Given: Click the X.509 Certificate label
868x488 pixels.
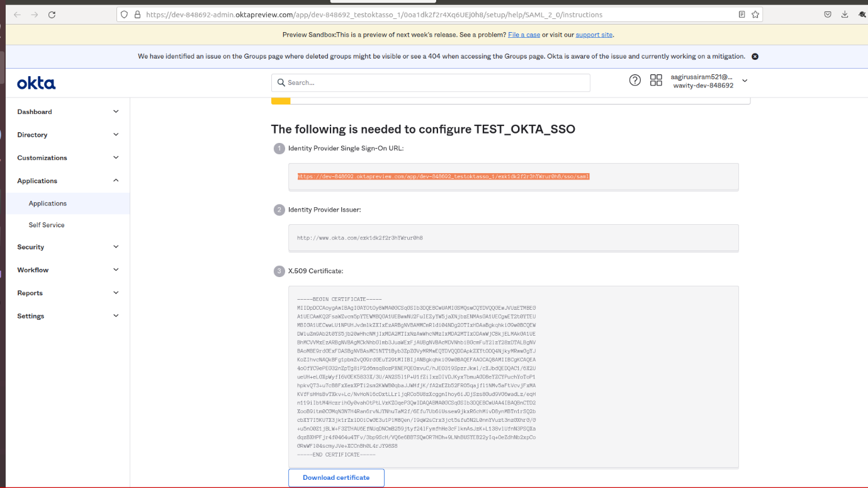Looking at the screenshot, I should tap(315, 271).
